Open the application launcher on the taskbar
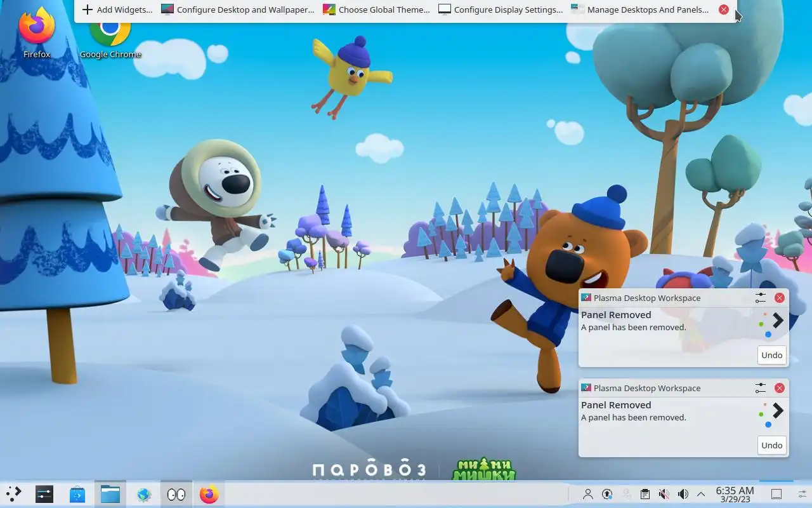Viewport: 812px width, 508px height. [x=13, y=494]
